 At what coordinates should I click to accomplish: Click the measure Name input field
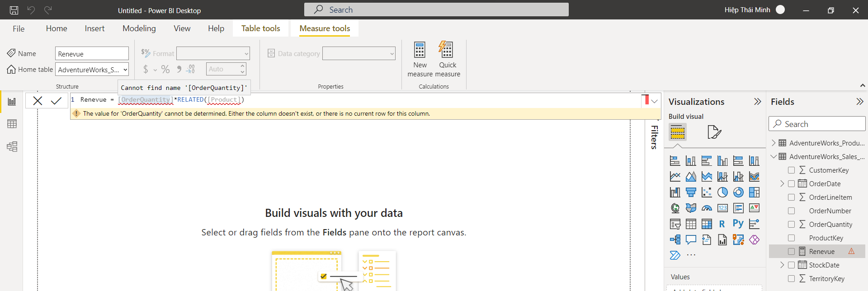(92, 54)
